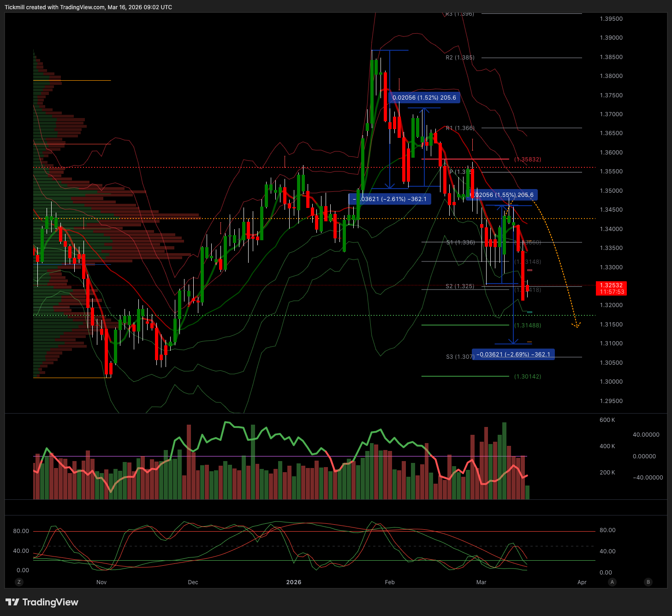Click the -0.03621 (-2.69%) -362.1 projection label

pyautogui.click(x=513, y=355)
